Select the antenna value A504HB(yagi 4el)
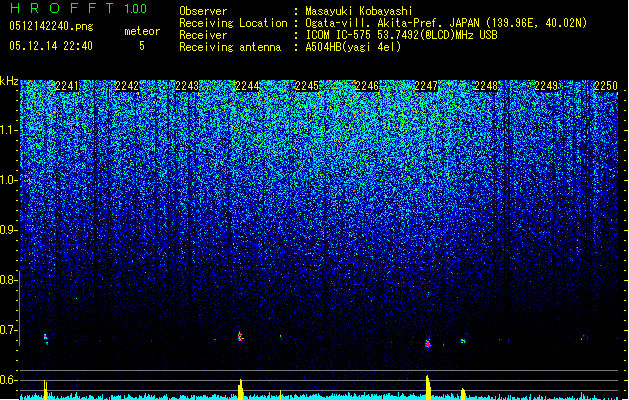This screenshot has height=400, width=629. (x=353, y=47)
